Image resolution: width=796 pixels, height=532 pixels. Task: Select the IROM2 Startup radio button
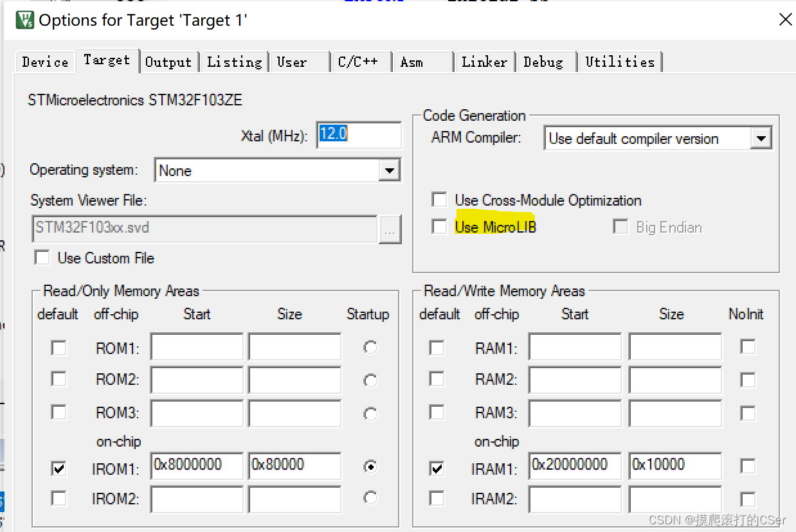point(370,497)
